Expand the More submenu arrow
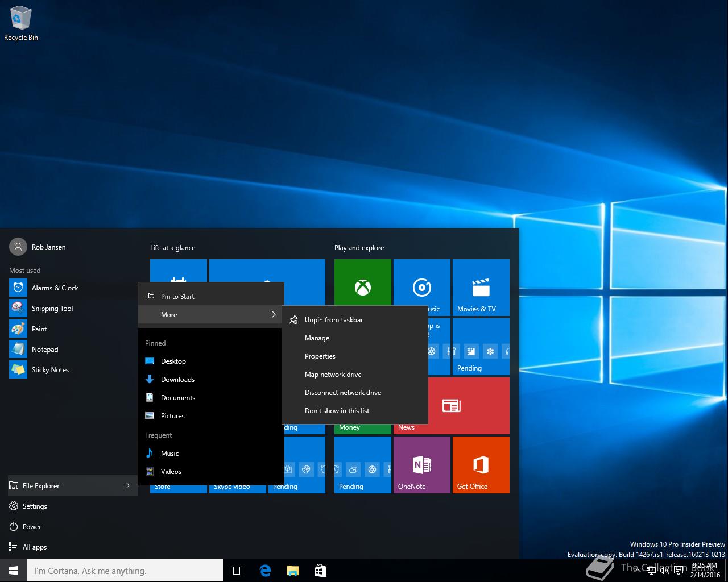 point(274,314)
